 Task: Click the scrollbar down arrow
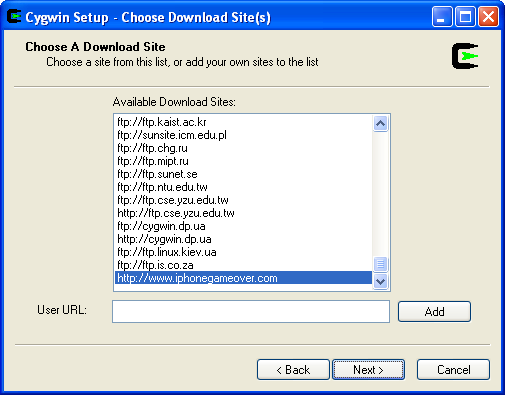click(x=380, y=282)
